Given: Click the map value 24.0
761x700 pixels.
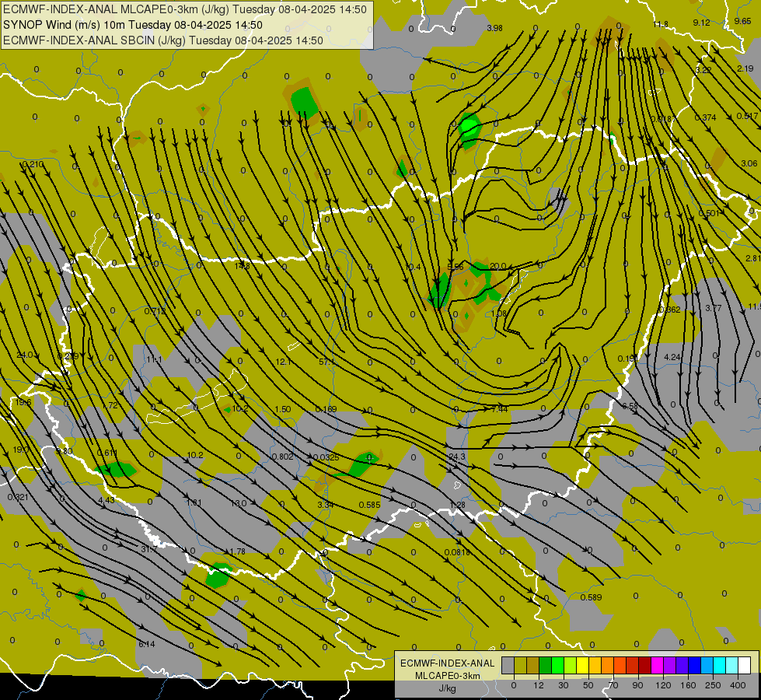Looking at the screenshot, I should point(24,355).
